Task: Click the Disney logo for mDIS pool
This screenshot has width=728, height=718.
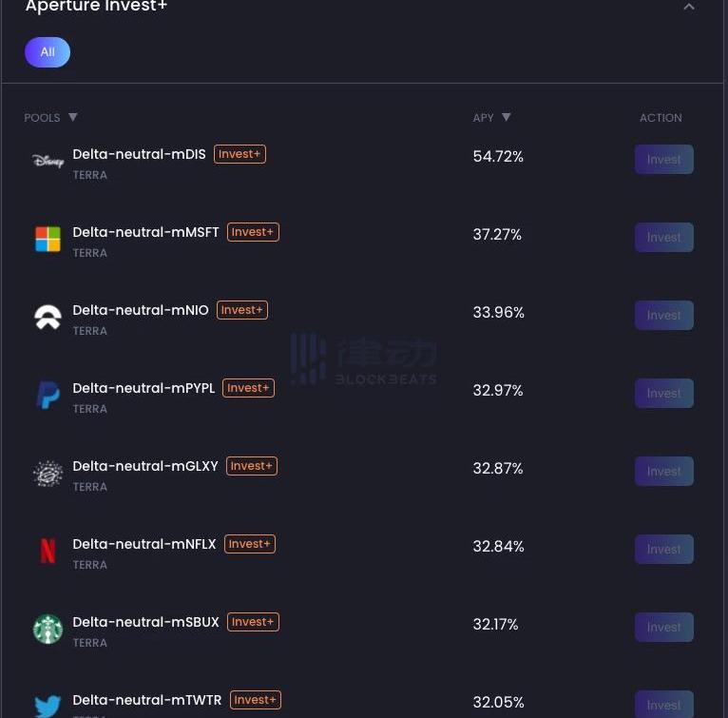Action: [x=48, y=161]
